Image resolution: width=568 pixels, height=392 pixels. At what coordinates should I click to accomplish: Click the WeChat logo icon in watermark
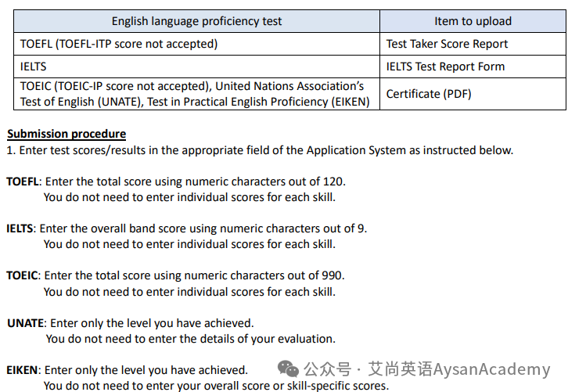click(x=288, y=369)
